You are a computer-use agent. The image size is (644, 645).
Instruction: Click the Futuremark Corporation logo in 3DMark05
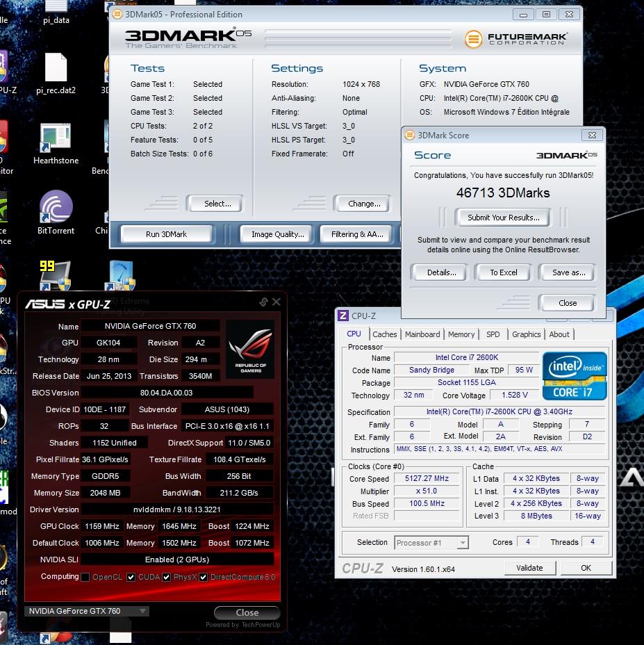(x=515, y=39)
